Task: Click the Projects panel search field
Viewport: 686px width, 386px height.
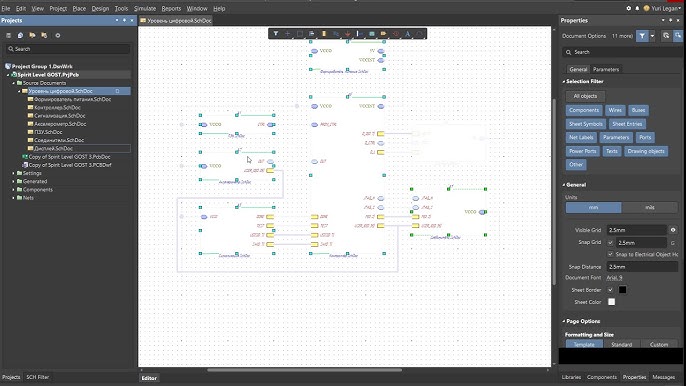Action: (x=68, y=49)
